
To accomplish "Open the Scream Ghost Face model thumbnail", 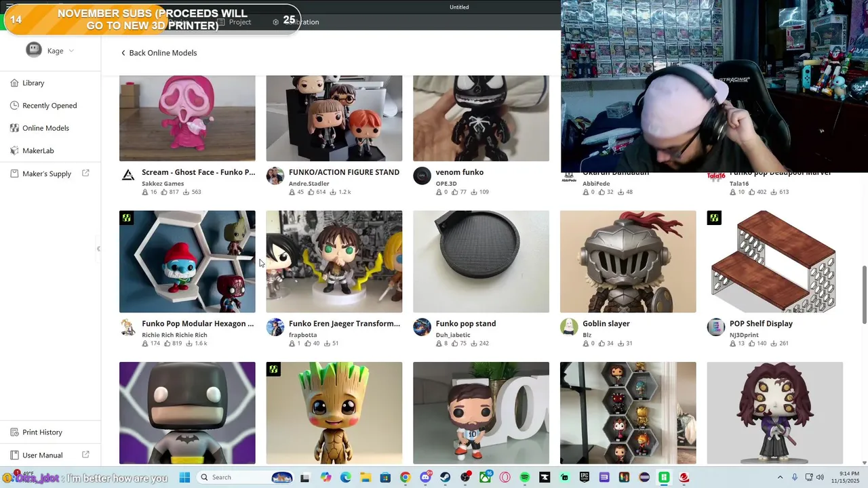I will (187, 118).
